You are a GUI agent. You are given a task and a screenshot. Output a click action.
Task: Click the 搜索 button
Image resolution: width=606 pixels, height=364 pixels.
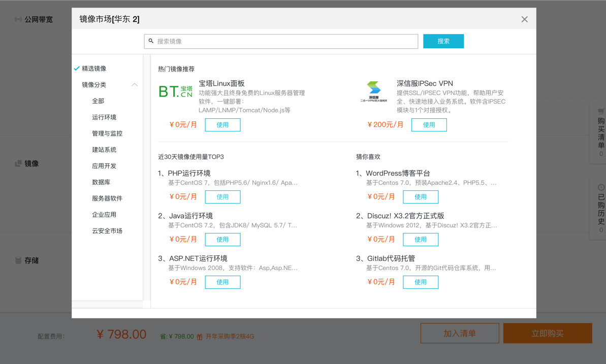point(443,41)
